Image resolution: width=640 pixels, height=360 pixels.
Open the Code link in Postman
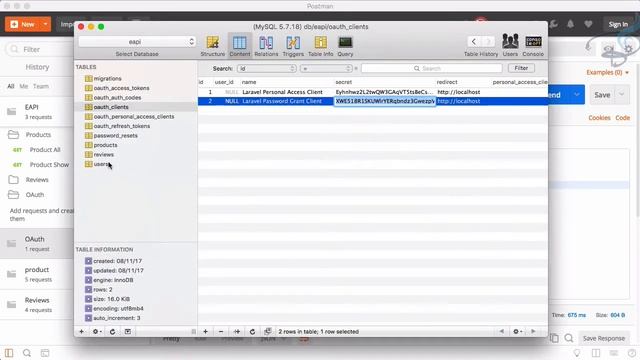click(622, 118)
